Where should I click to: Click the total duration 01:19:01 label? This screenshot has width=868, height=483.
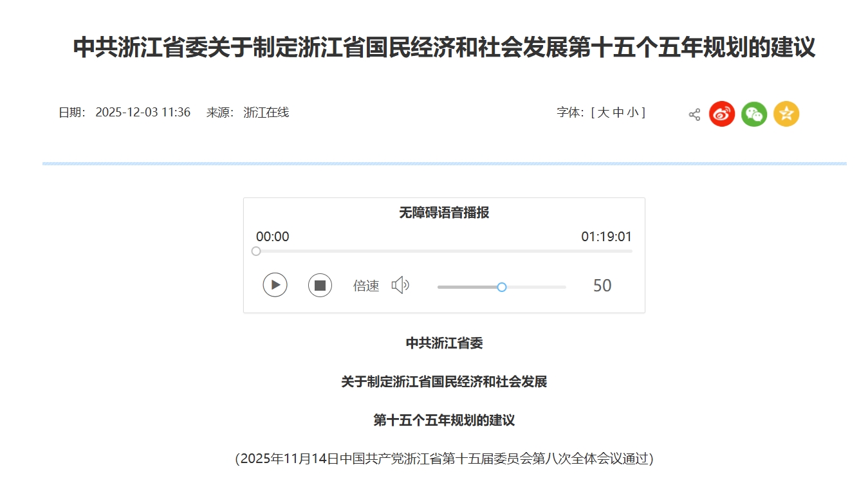point(606,237)
